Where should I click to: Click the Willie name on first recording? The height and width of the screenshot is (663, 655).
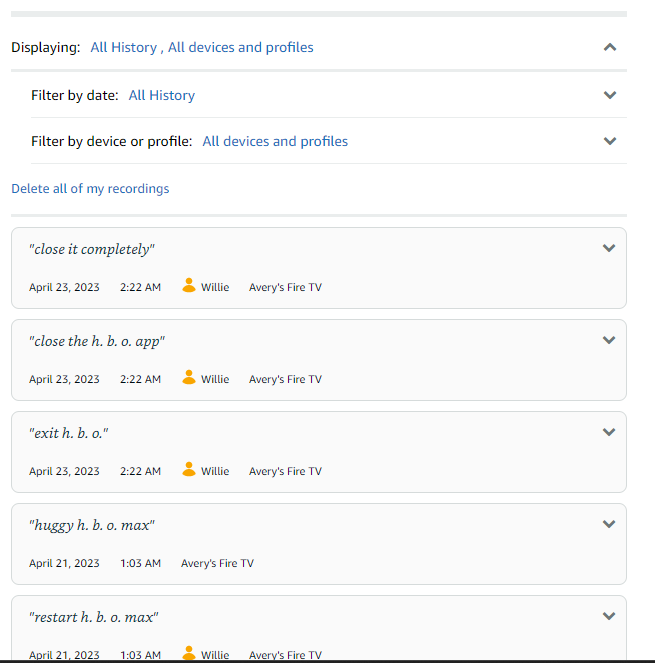215,287
